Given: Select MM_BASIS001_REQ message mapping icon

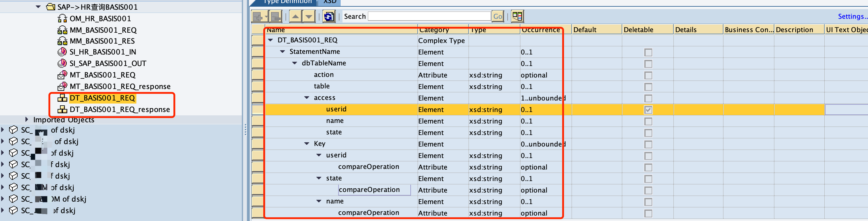Looking at the screenshot, I should click(x=62, y=30).
